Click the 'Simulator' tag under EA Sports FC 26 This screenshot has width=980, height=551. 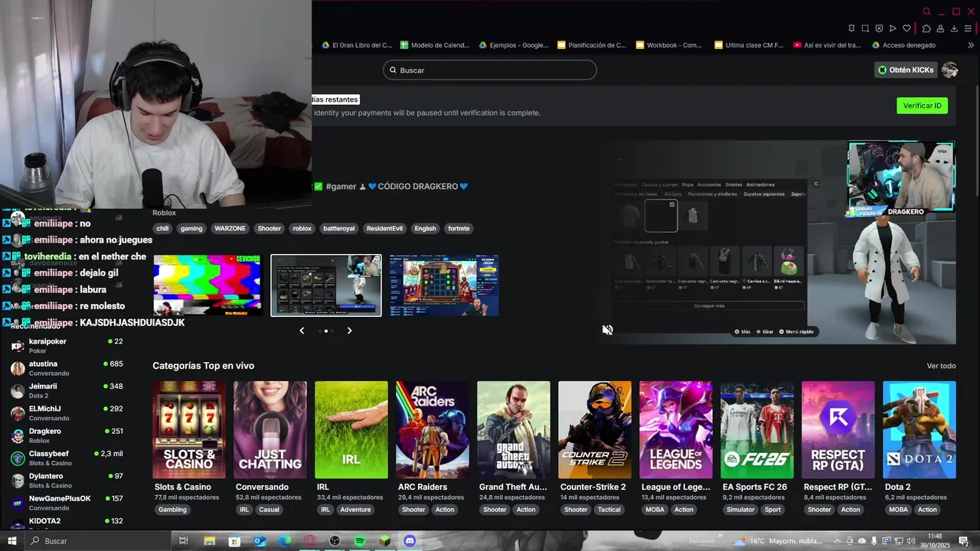coord(740,510)
